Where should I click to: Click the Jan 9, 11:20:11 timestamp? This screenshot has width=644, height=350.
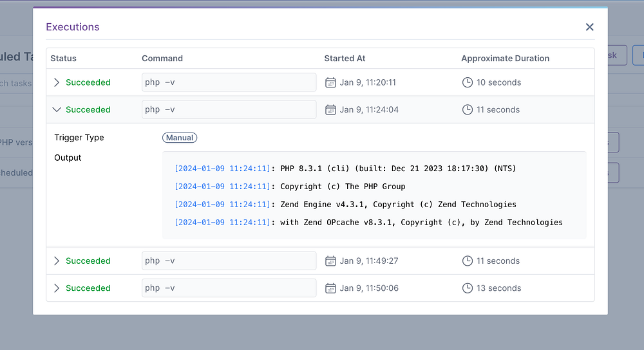pos(368,82)
